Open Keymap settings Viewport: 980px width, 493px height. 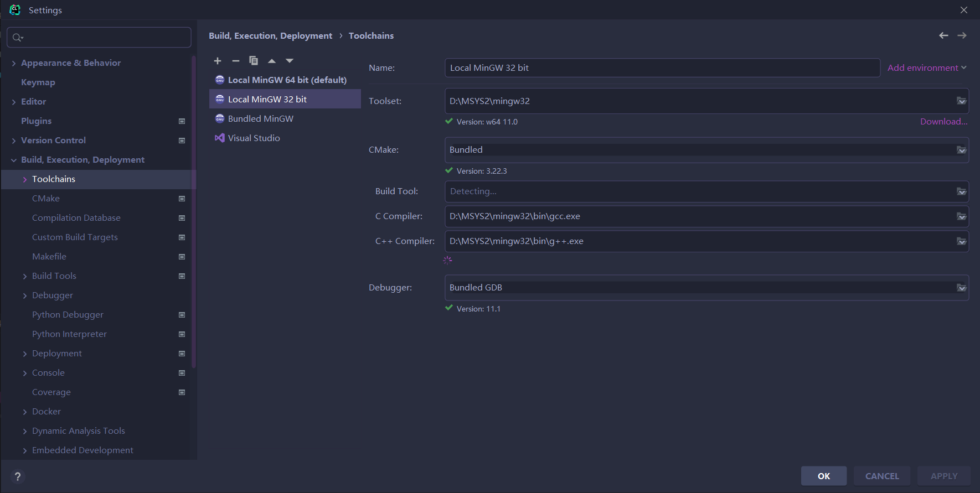(x=38, y=82)
